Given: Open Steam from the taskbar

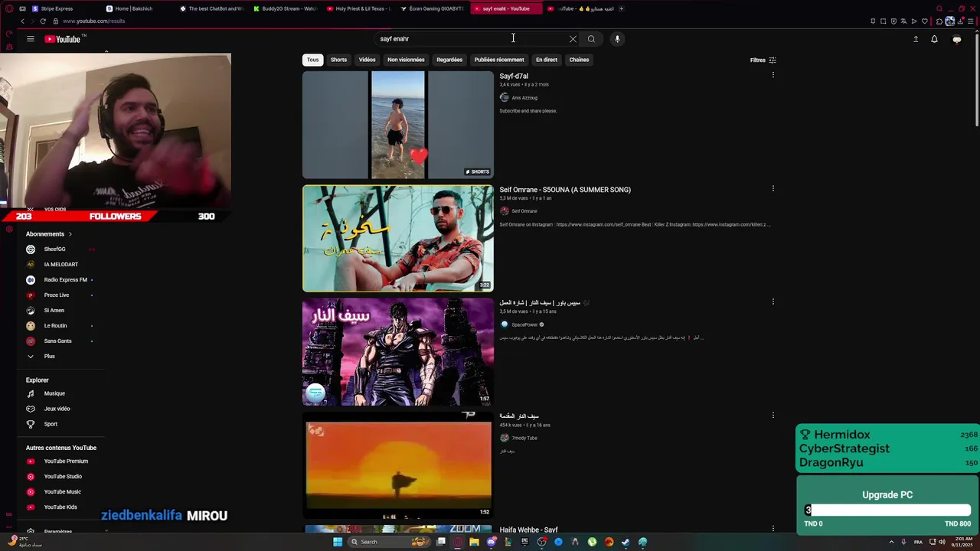Looking at the screenshot, I should [626, 542].
